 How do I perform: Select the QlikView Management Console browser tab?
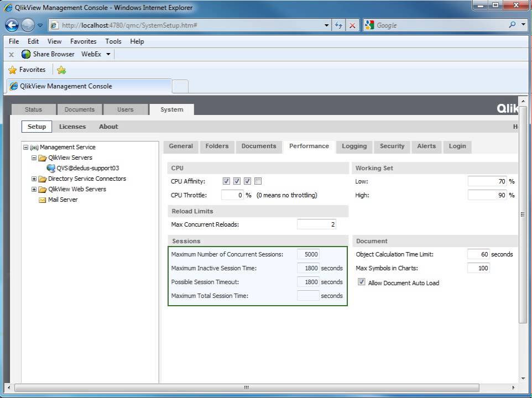click(x=90, y=86)
